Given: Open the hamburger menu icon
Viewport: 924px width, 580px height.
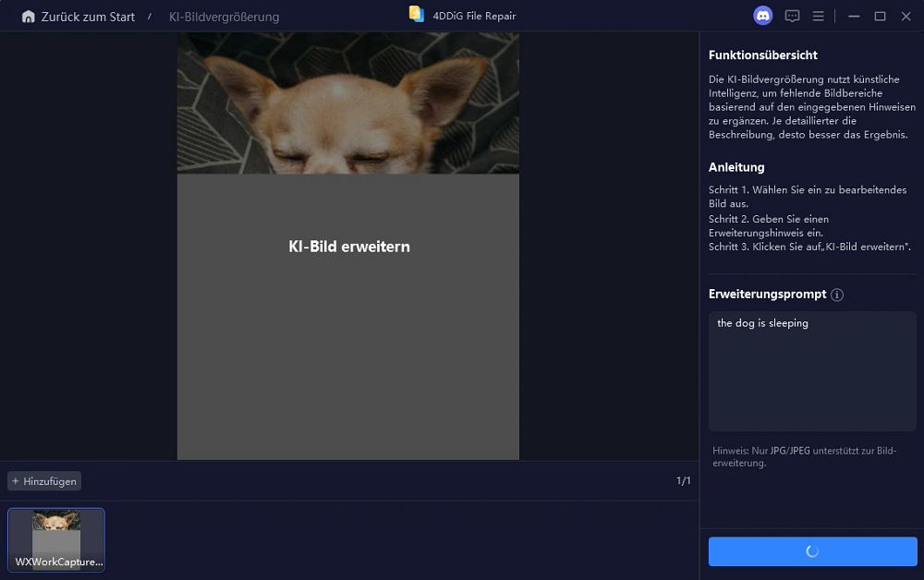Looking at the screenshot, I should pyautogui.click(x=818, y=17).
